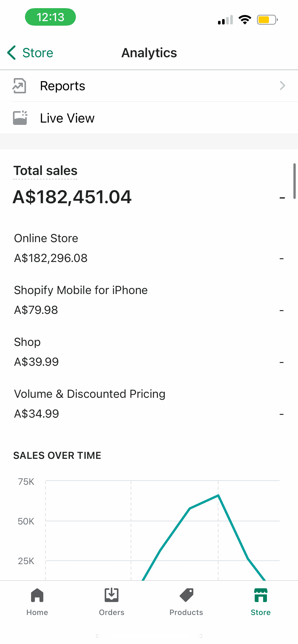Tap the Wi-Fi status icon
Screen dimensions: 298x644
pyautogui.click(x=245, y=20)
